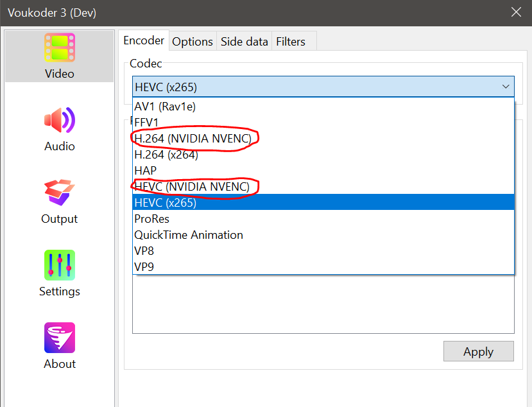
Task: Open the Settings sliders icon
Action: tap(59, 265)
